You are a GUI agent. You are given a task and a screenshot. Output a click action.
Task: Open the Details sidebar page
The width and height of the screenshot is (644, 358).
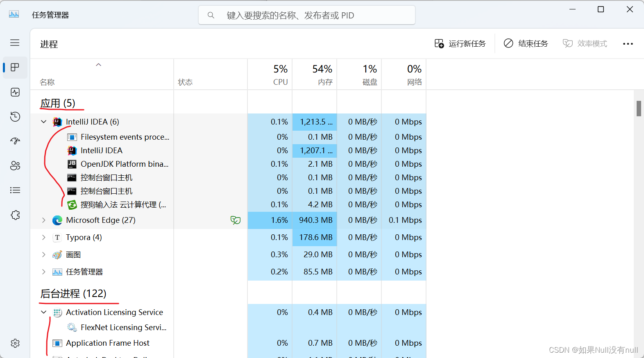pyautogui.click(x=15, y=190)
